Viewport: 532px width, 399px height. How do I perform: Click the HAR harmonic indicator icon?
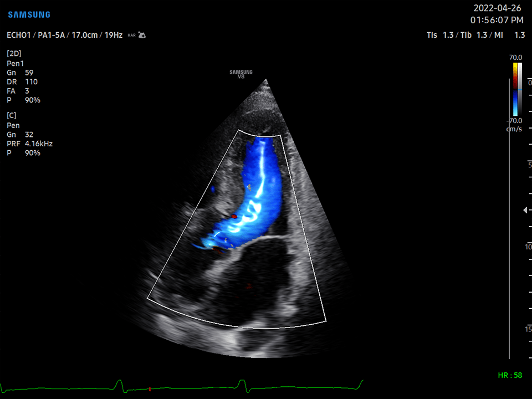click(131, 35)
